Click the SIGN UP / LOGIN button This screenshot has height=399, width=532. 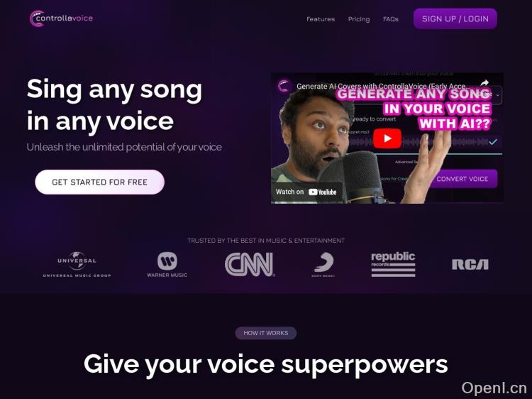(x=455, y=18)
